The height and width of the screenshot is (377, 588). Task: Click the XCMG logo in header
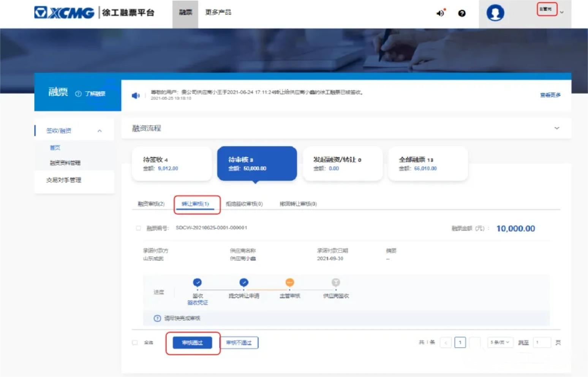[64, 13]
